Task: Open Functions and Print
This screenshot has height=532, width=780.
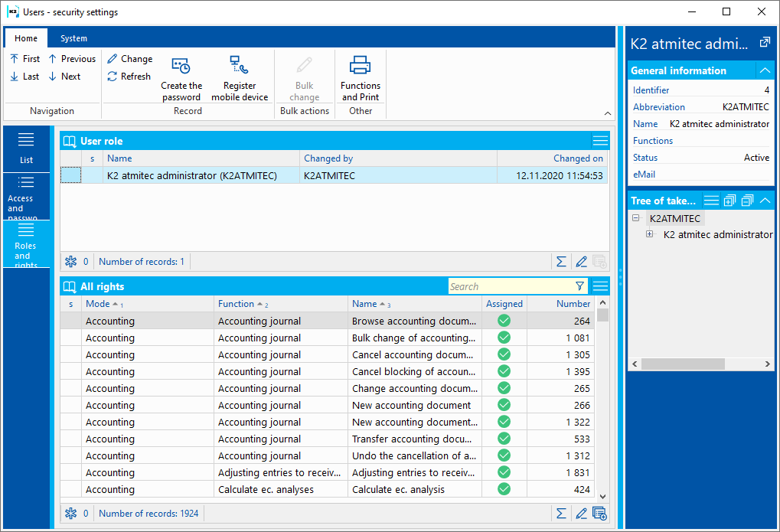Action: 360,67
